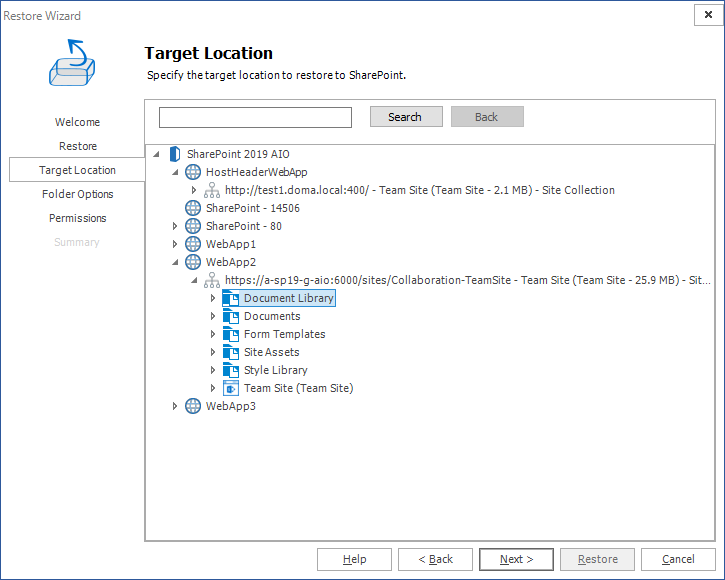Click the SharePoint - 14506 globe icon
725x580 pixels.
193,208
